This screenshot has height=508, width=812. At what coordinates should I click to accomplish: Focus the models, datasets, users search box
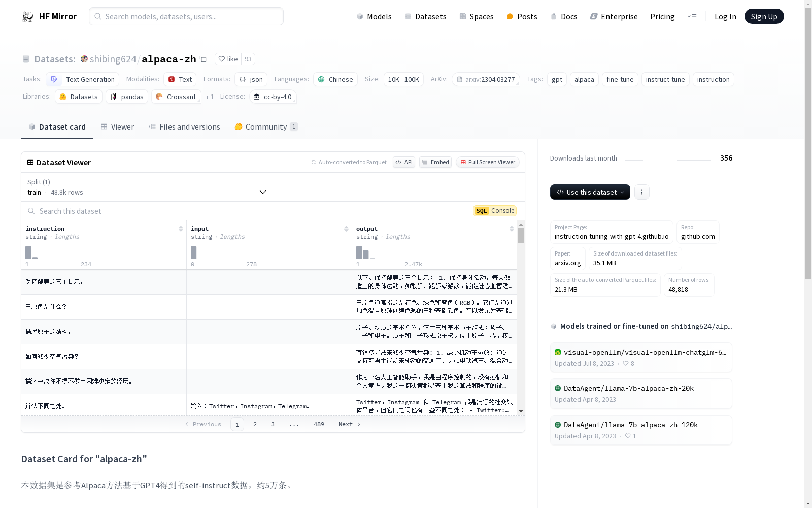tap(186, 16)
